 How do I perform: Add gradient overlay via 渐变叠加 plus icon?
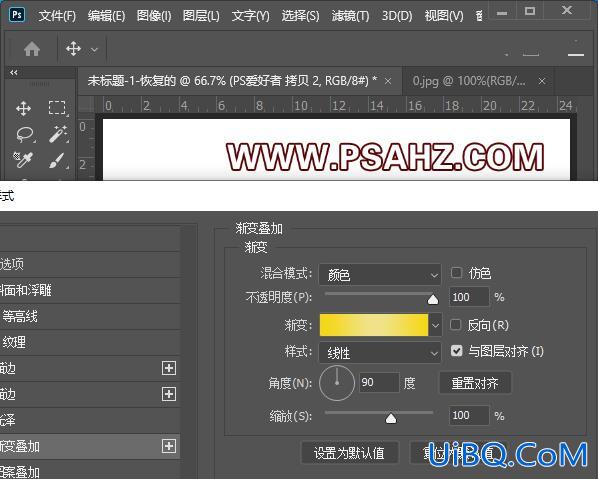tap(169, 446)
